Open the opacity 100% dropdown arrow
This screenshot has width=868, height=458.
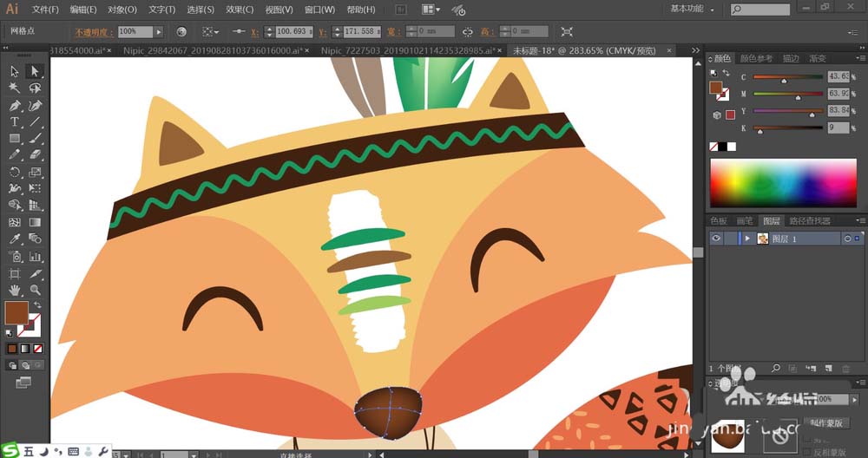[159, 31]
